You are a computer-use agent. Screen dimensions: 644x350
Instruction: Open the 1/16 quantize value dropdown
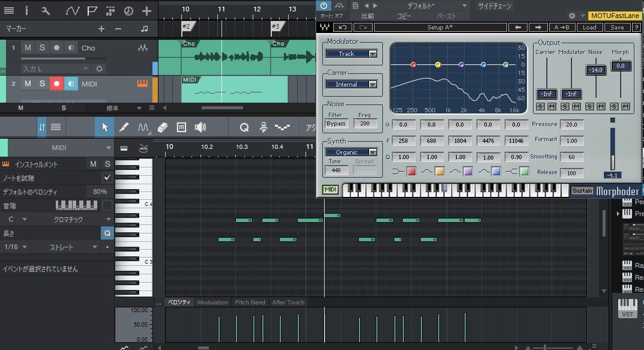click(x=15, y=247)
